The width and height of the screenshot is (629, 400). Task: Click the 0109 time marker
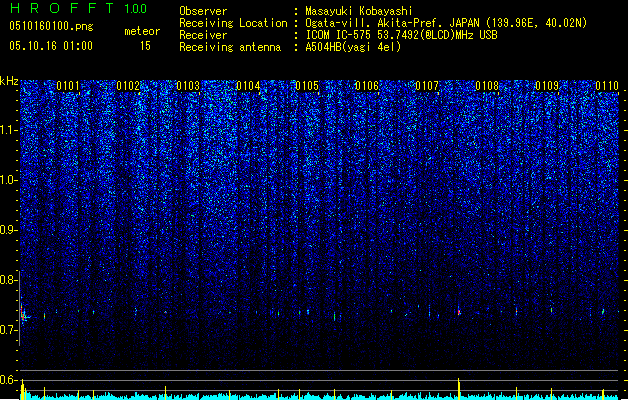click(547, 86)
